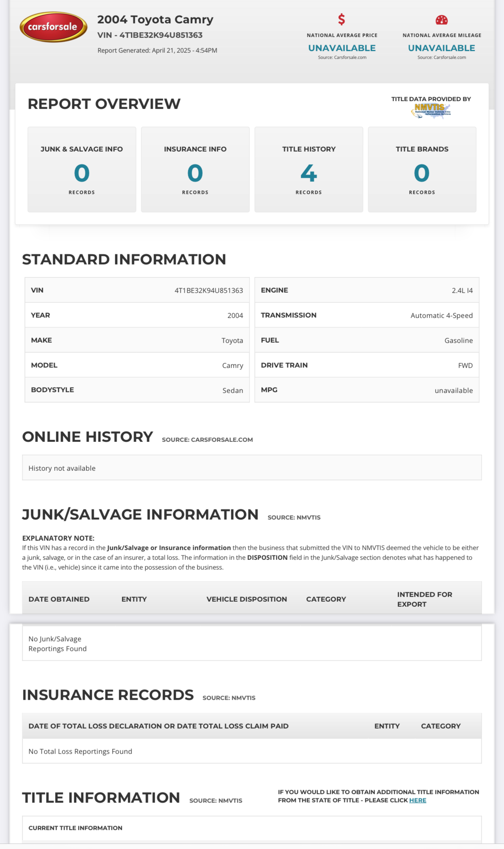This screenshot has height=849, width=504.
Task: Click the Intended For Export column header
Action: (425, 599)
